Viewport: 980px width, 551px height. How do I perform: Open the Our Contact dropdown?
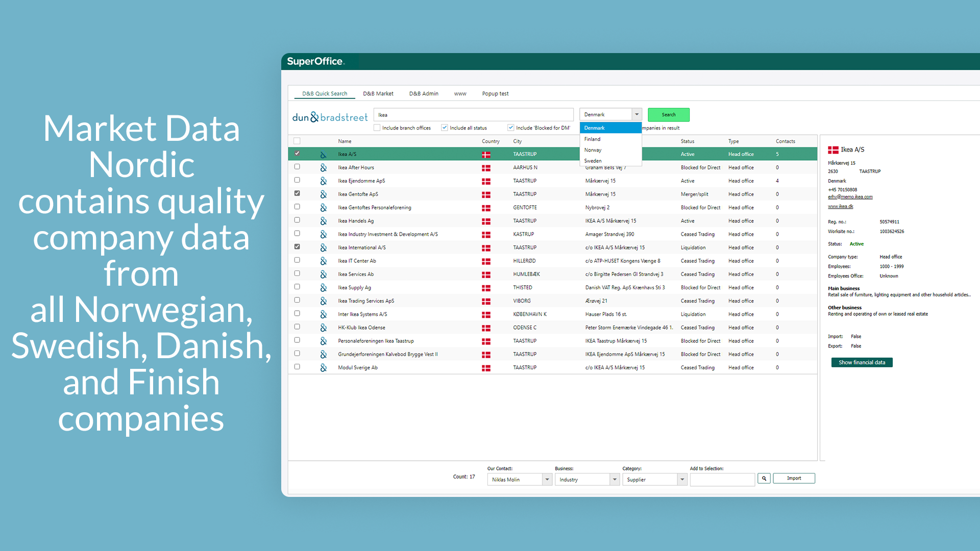pyautogui.click(x=547, y=480)
